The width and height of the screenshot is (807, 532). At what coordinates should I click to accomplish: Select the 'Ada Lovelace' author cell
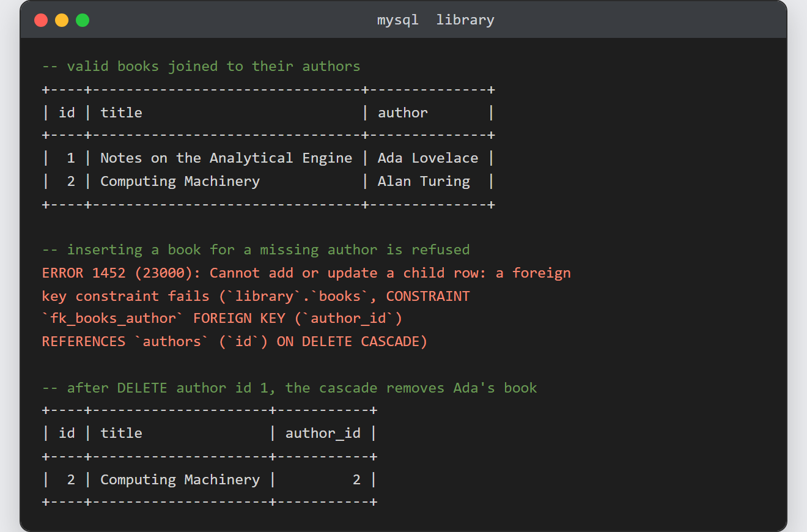pyautogui.click(x=428, y=158)
